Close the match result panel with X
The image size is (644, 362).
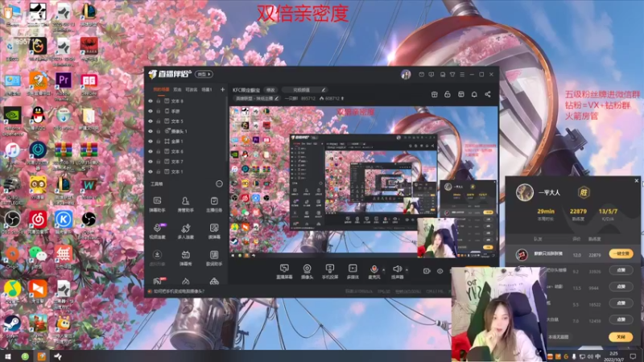[x=637, y=180]
